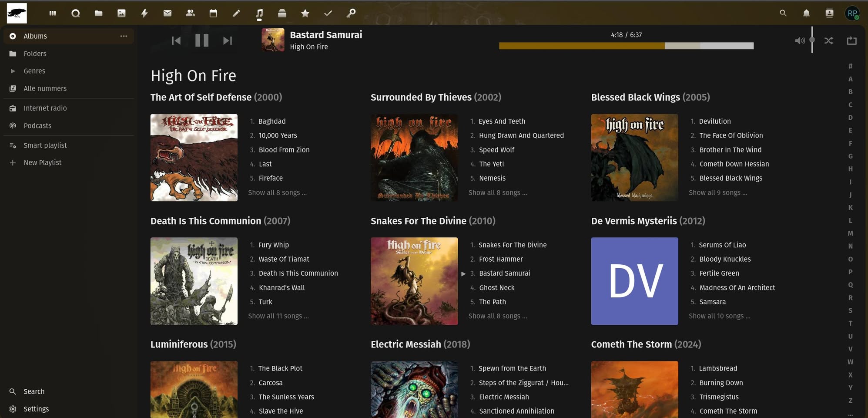The height and width of the screenshot is (418, 868).
Task: Click the DV placeholder cover of De Vermis Mysteriis
Action: [x=634, y=281]
